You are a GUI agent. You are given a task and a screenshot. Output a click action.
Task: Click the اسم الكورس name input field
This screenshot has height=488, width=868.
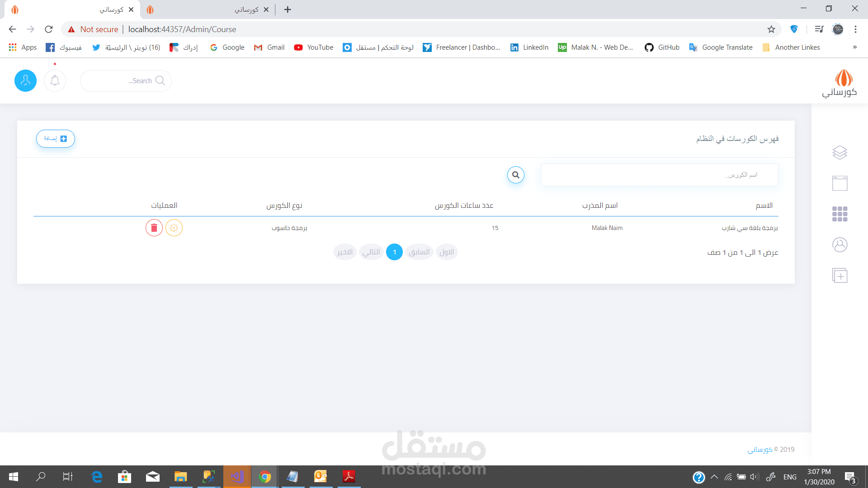(x=659, y=175)
